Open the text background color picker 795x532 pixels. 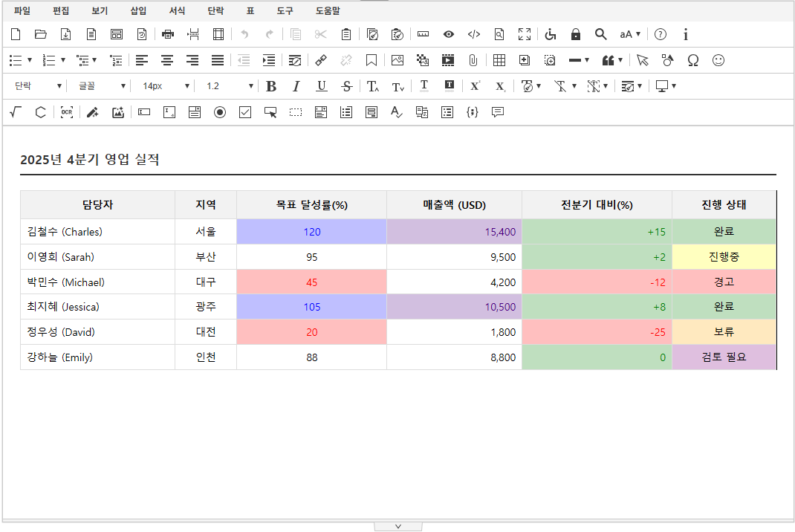(449, 86)
